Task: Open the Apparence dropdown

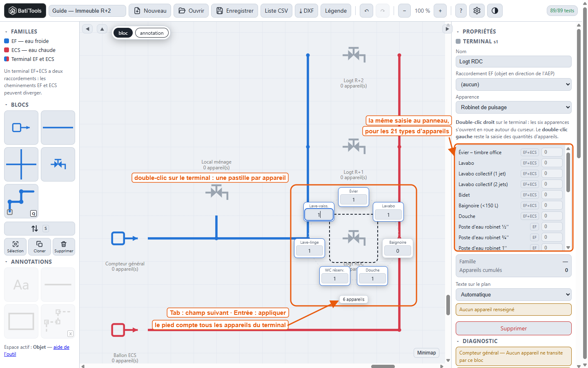Action: click(x=513, y=108)
